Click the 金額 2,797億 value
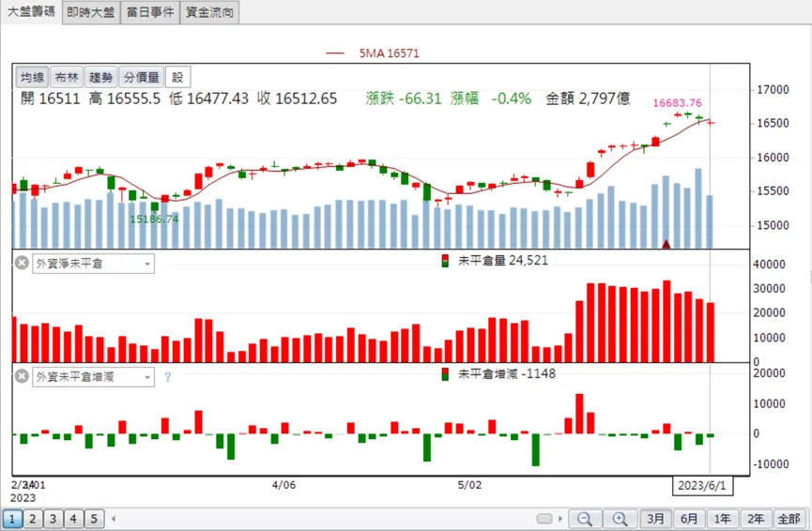The height and width of the screenshot is (531, 812). (588, 99)
